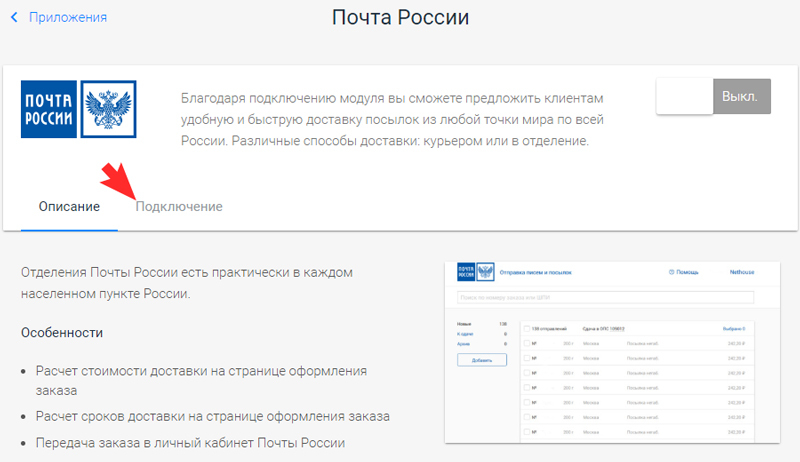
Task: Switch to the Подключение tab
Action: point(179,207)
